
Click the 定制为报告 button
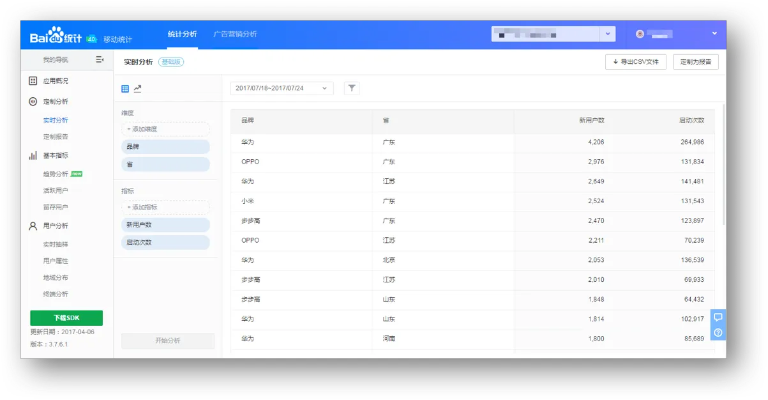[x=695, y=62]
